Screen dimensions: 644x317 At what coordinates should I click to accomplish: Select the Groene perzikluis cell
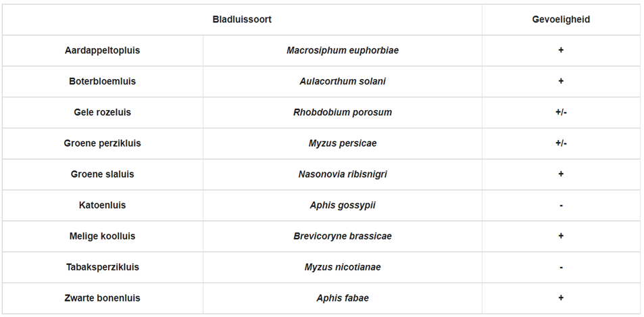click(x=102, y=143)
